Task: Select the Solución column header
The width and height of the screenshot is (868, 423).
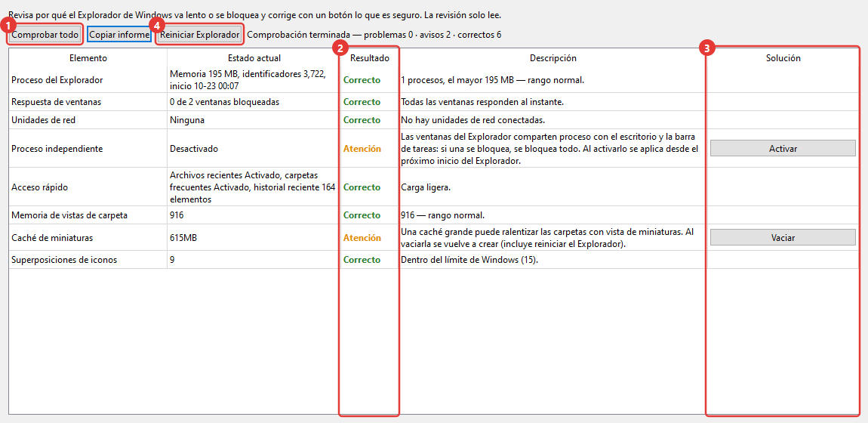Action: [783, 57]
